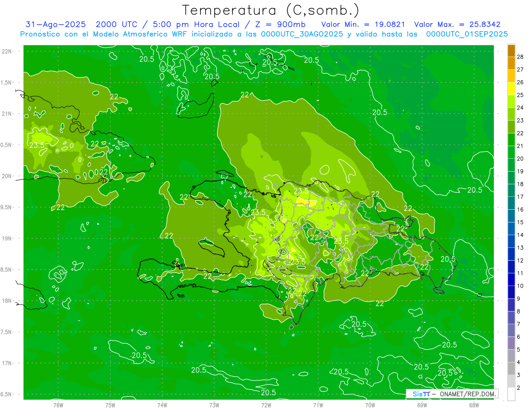This screenshot has width=532, height=411.
Task: Click colorbar label "19"
Action: coord(520,171)
